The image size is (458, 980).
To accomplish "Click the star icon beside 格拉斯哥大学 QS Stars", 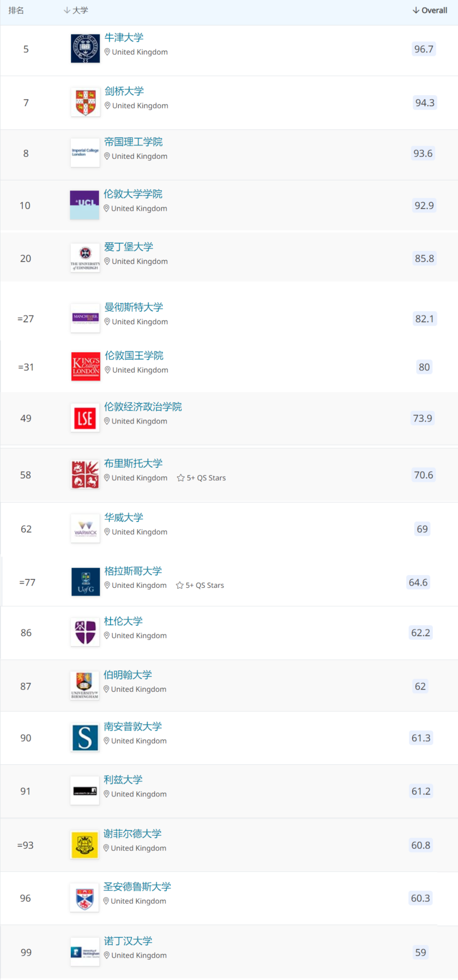I will (x=180, y=585).
